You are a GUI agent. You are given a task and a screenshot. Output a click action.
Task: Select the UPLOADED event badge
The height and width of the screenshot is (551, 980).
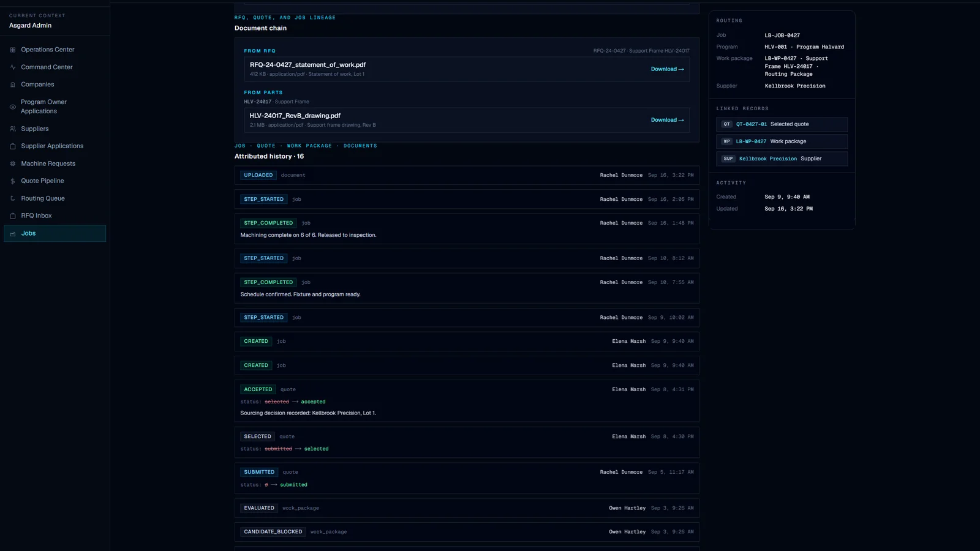pyautogui.click(x=258, y=175)
